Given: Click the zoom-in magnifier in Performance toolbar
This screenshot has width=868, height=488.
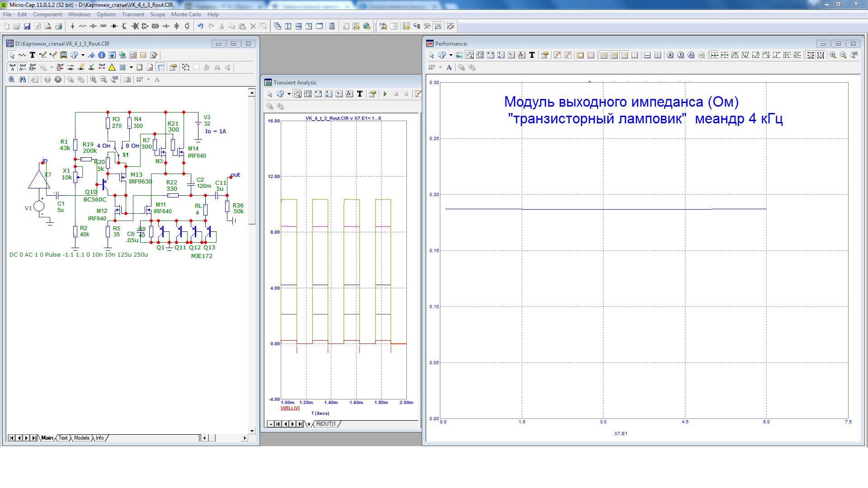Looking at the screenshot, I should click(833, 55).
